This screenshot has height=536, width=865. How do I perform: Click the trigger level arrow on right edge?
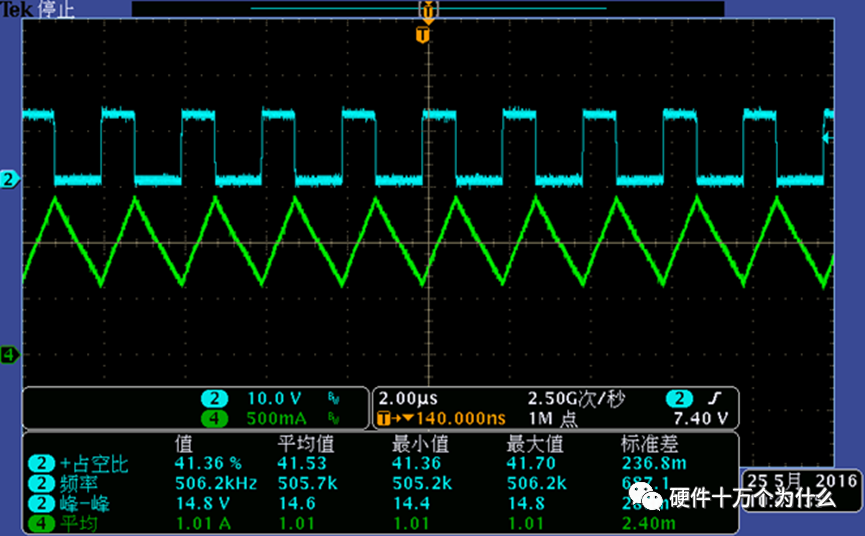coord(827,139)
